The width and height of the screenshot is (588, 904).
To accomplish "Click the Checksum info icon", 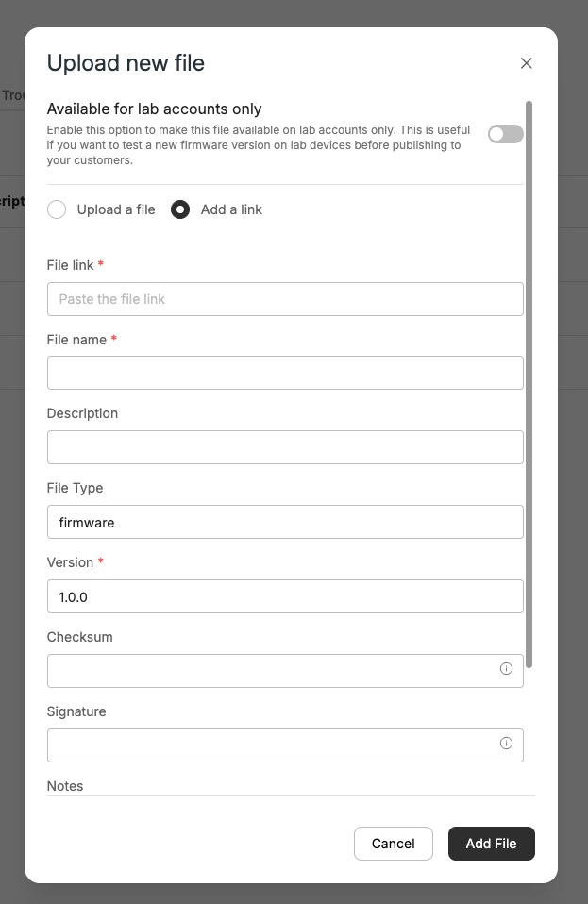I will point(506,669).
